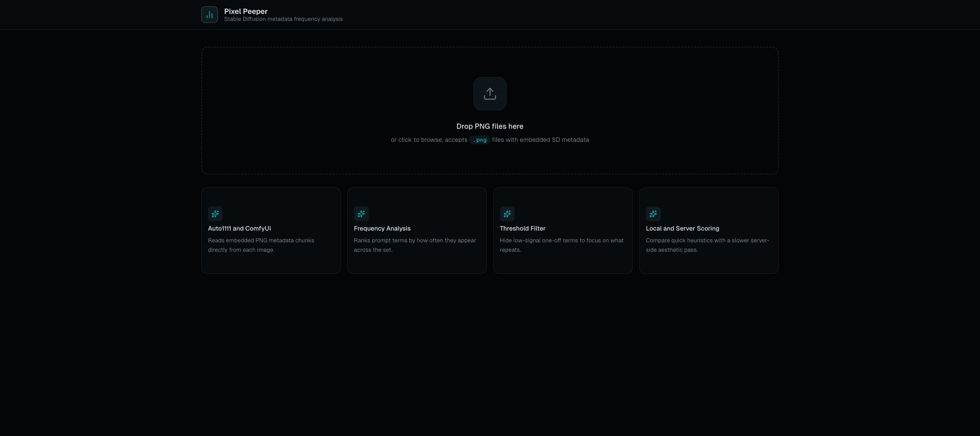Click "Drop PNG files here" heading
Screen dimensions: 980x436
point(490,126)
